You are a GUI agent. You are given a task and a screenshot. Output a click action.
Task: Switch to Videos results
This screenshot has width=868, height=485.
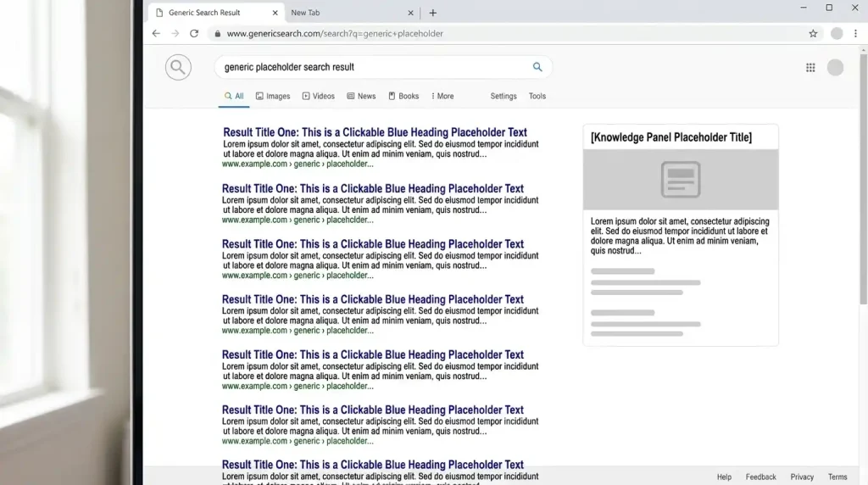[x=319, y=97]
